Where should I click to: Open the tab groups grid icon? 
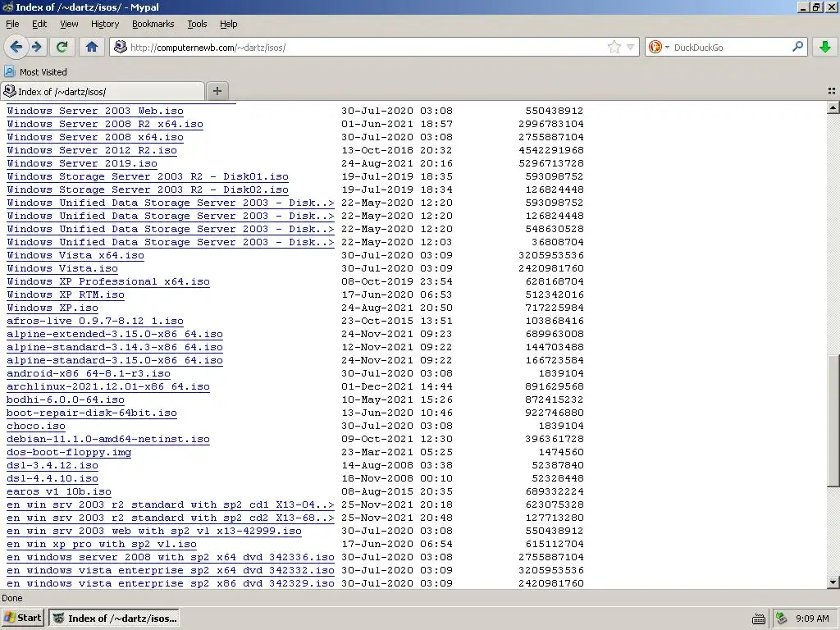[x=832, y=91]
